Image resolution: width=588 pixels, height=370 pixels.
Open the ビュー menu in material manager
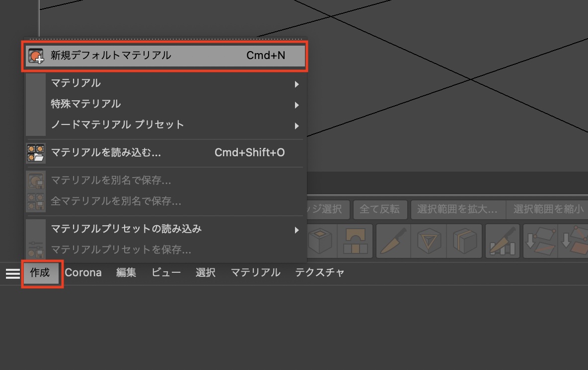(166, 273)
